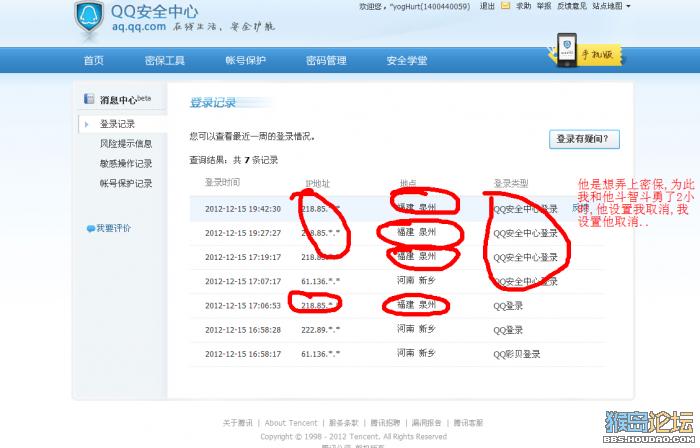The height and width of the screenshot is (448, 700).
Task: Click the QQ彩贝登录 login type cell
Action: point(517,354)
